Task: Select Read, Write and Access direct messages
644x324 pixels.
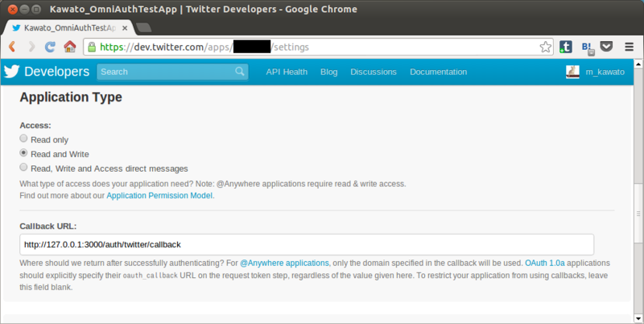Action: 23,168
